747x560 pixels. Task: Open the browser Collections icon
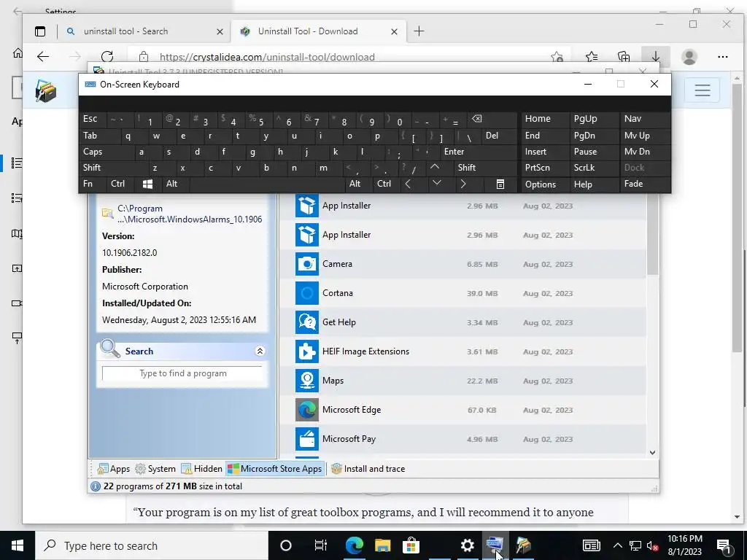click(x=624, y=57)
